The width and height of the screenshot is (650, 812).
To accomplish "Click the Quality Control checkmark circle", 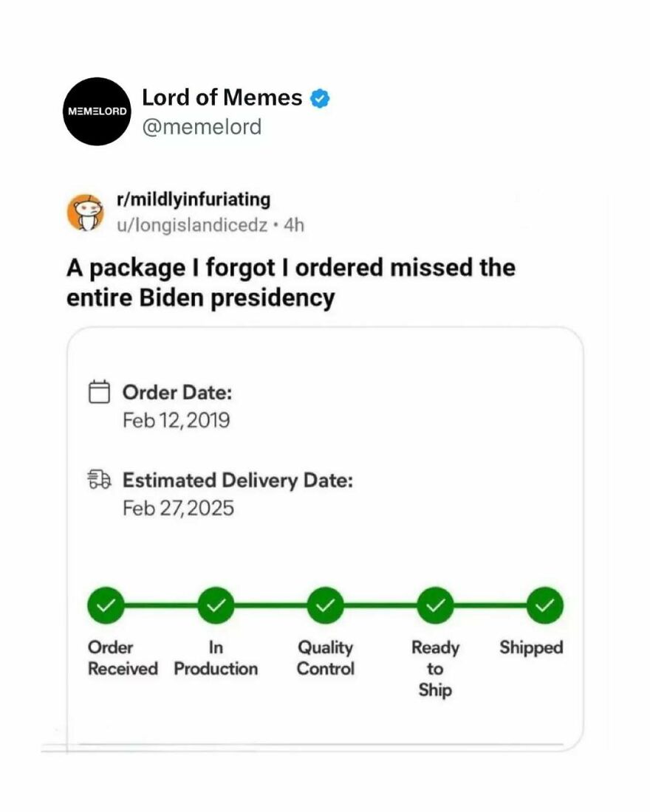I will coord(324,605).
